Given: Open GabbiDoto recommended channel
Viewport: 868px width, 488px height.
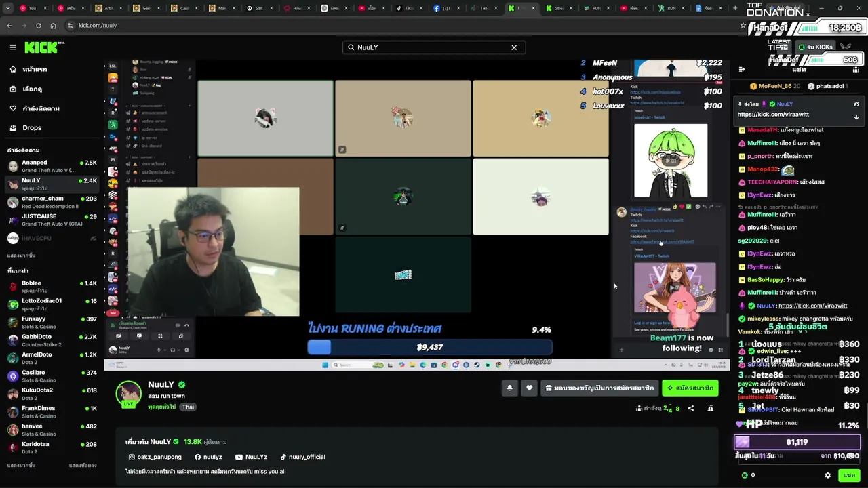Looking at the screenshot, I should [x=52, y=340].
